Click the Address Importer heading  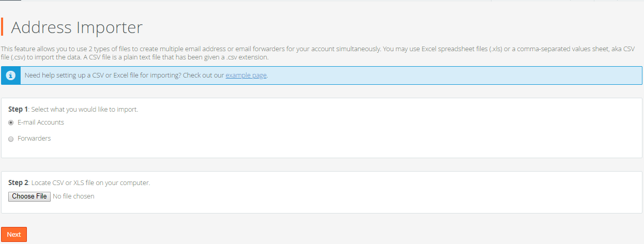tap(76, 27)
